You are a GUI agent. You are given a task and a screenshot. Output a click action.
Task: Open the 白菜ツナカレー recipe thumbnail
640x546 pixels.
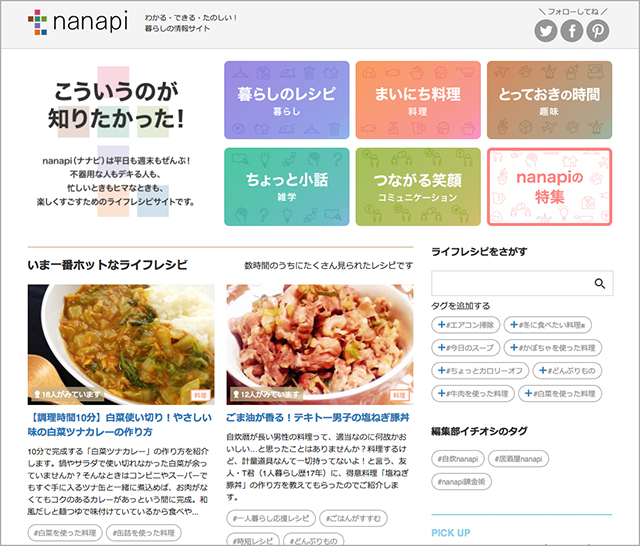pyautogui.click(x=121, y=344)
